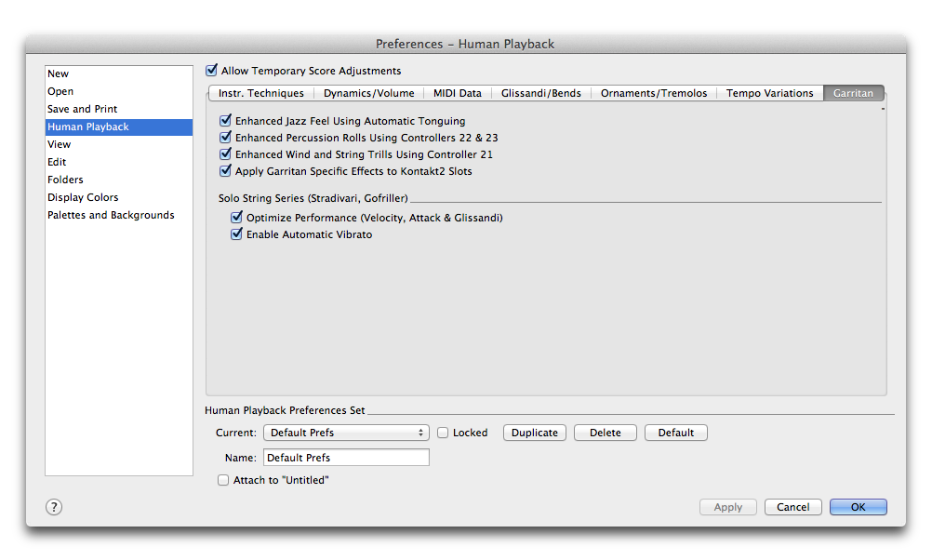The width and height of the screenshot is (932, 560).
Task: Disable Enable Automatic Vibrato checkbox
Action: coord(236,234)
